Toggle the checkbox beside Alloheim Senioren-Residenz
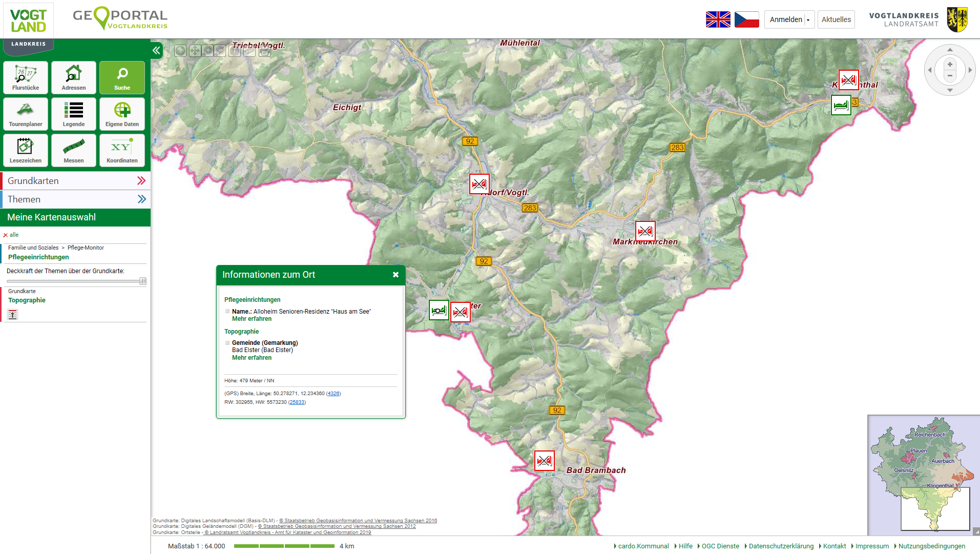The height and width of the screenshot is (554, 980). coord(227,311)
